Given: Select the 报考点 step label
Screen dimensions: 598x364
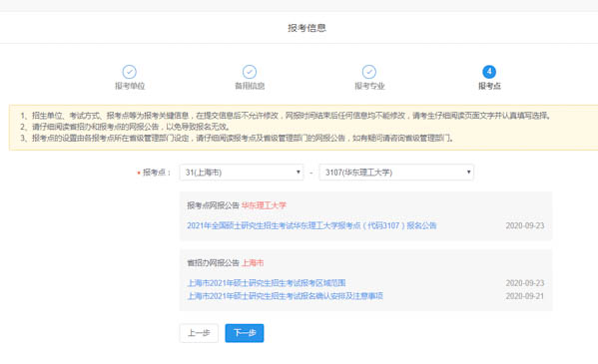Looking at the screenshot, I should point(489,86).
